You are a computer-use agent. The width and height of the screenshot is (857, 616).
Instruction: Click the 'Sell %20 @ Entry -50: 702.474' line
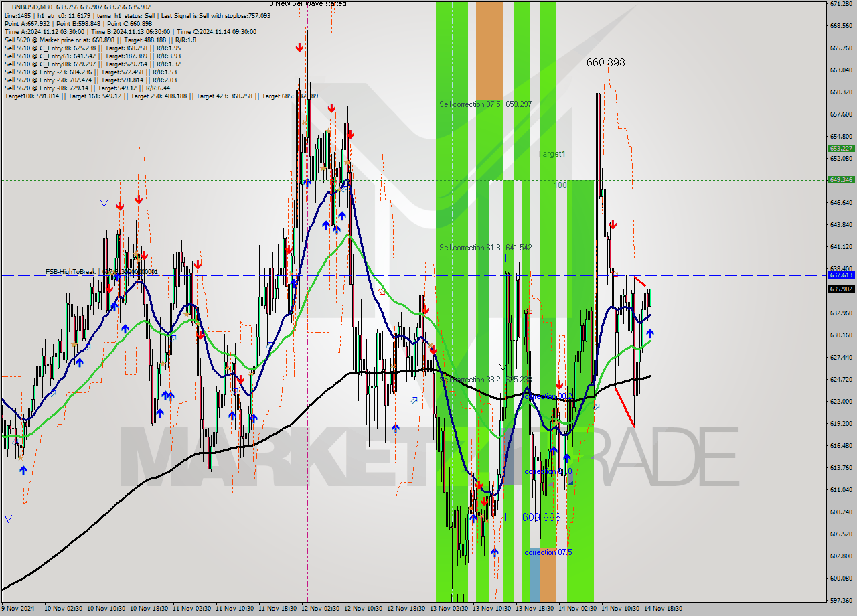pos(90,80)
